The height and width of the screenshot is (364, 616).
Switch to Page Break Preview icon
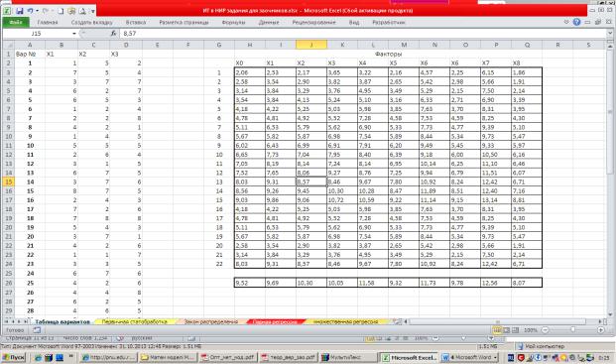(515, 330)
